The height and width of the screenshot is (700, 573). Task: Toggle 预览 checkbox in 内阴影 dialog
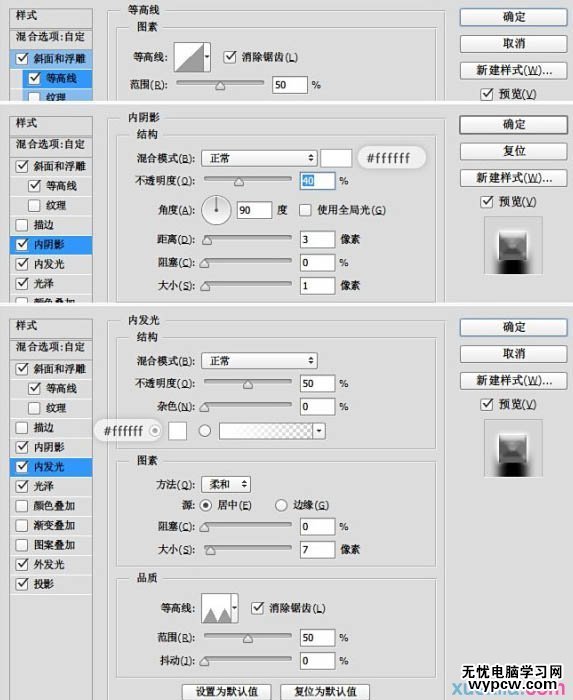pos(487,201)
